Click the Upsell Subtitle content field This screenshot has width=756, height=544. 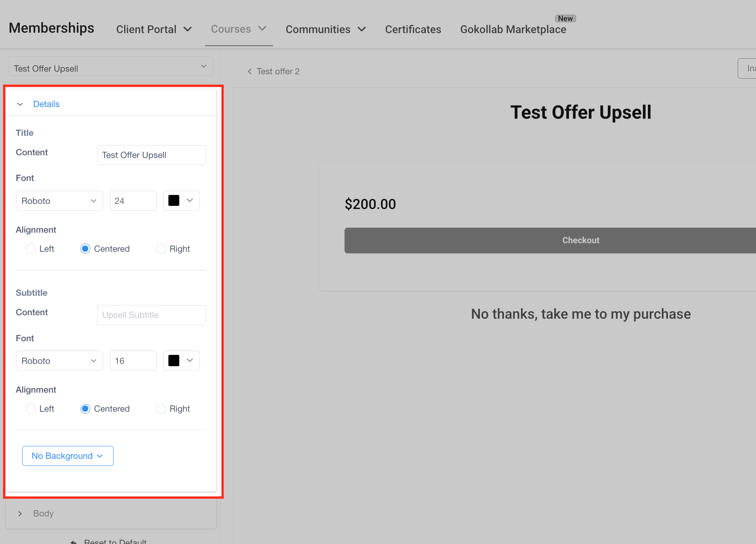[x=151, y=315]
